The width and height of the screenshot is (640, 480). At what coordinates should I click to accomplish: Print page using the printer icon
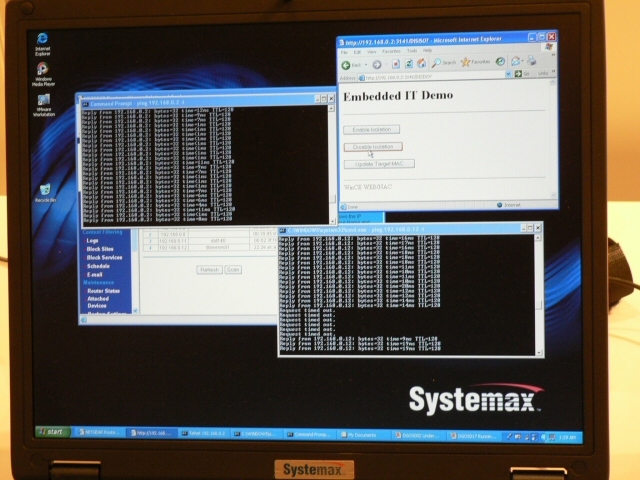[x=531, y=61]
